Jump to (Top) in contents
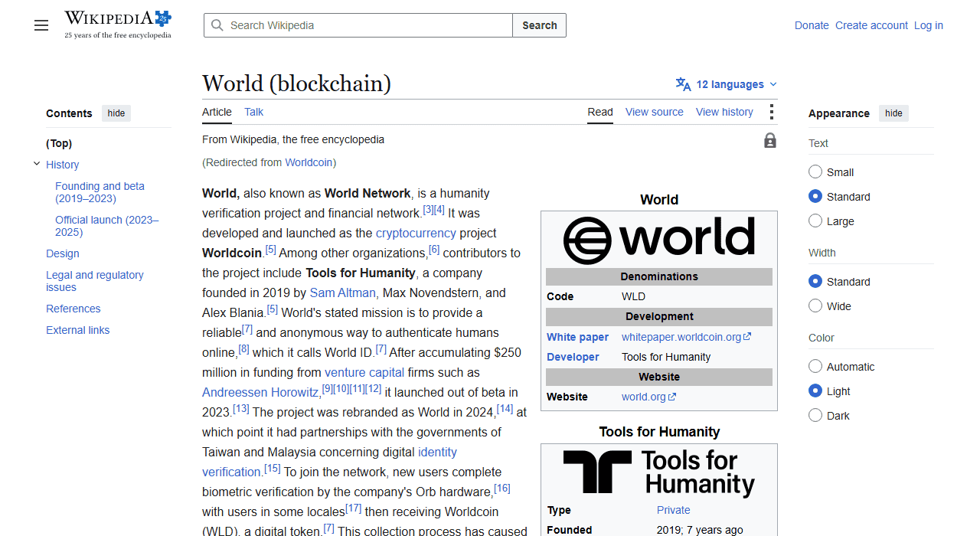The width and height of the screenshot is (980, 536). (x=59, y=143)
